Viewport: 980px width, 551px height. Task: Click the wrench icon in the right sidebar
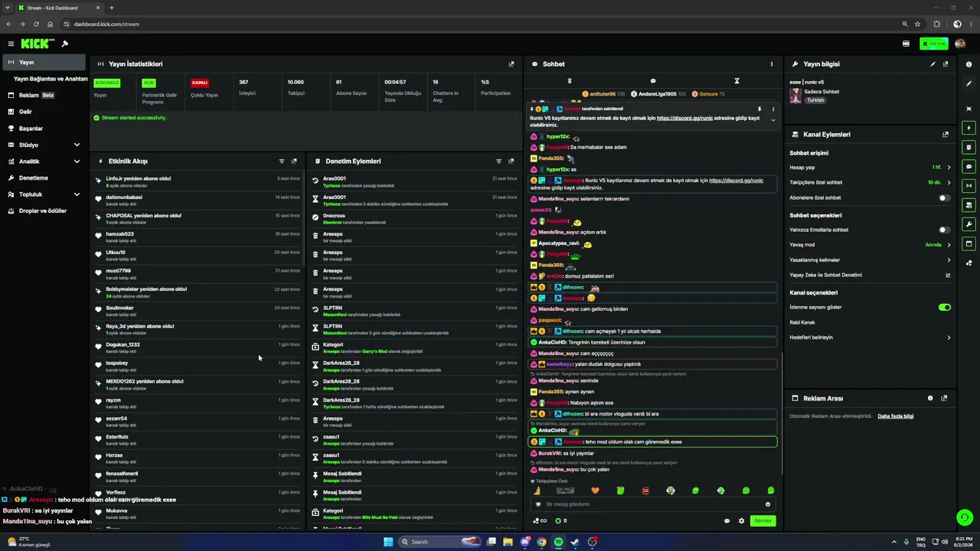(x=969, y=224)
